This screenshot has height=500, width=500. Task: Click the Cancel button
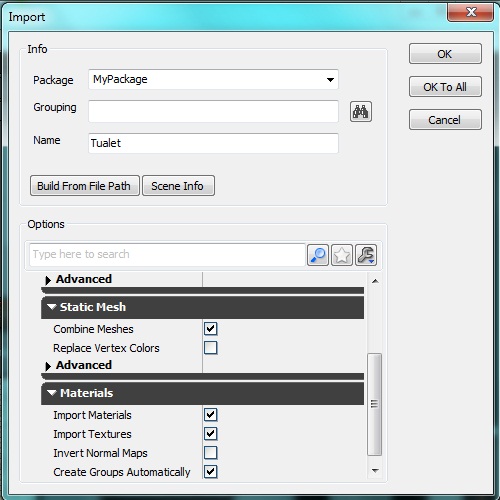tap(445, 120)
